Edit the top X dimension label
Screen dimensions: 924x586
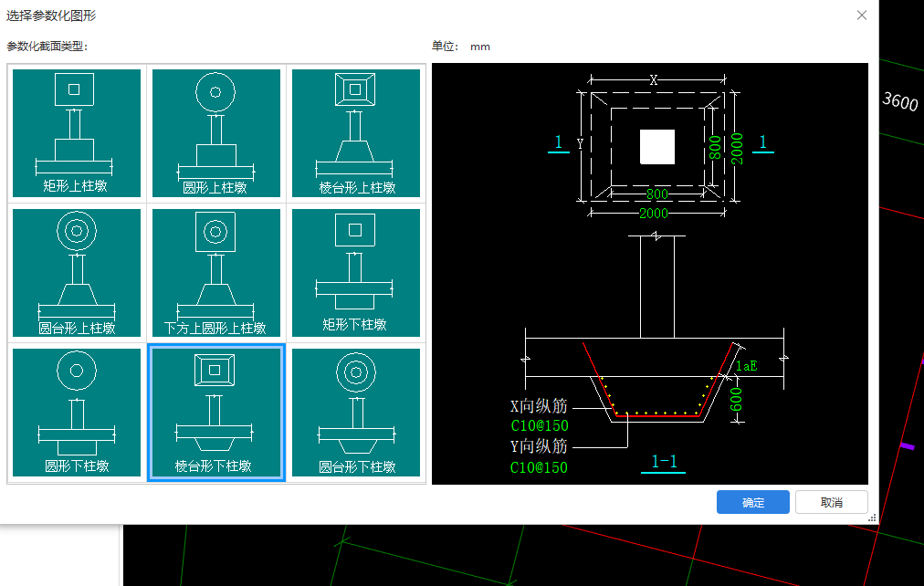654,80
